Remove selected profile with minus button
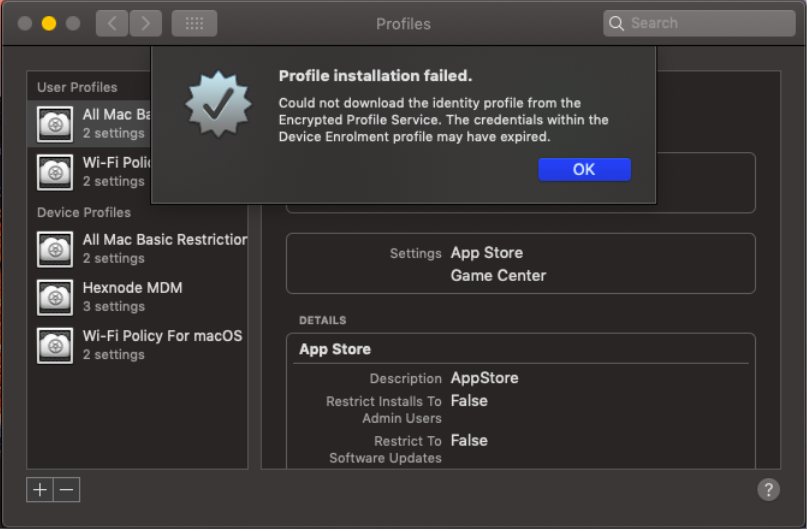Image resolution: width=807 pixels, height=531 pixels. pyautogui.click(x=66, y=489)
